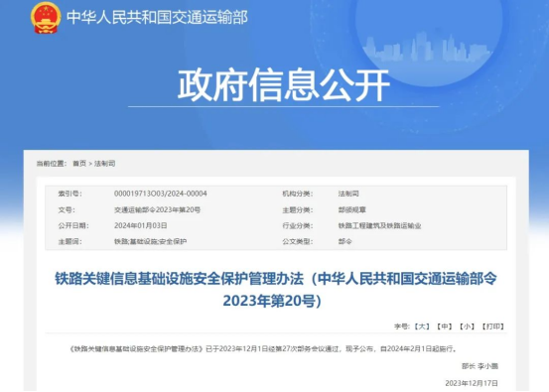The image size is (549, 392).
Task: Click the 索引号 field label
Action: coord(70,194)
